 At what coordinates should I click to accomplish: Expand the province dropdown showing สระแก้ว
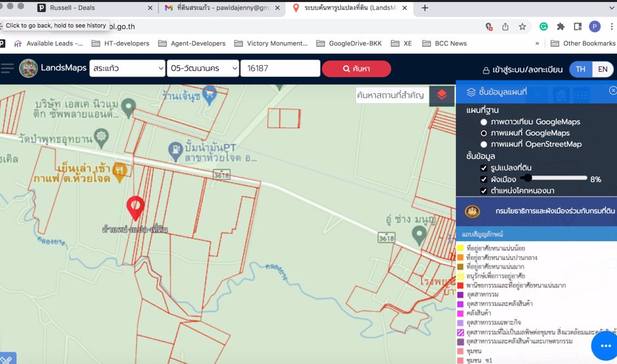click(127, 68)
